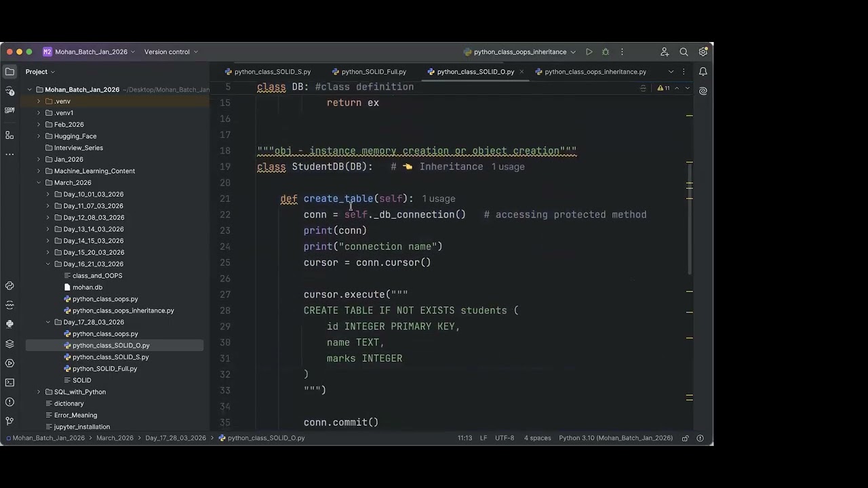Open Search Everywhere magnifier
Viewport: 868px width, 488px height.
tap(684, 52)
